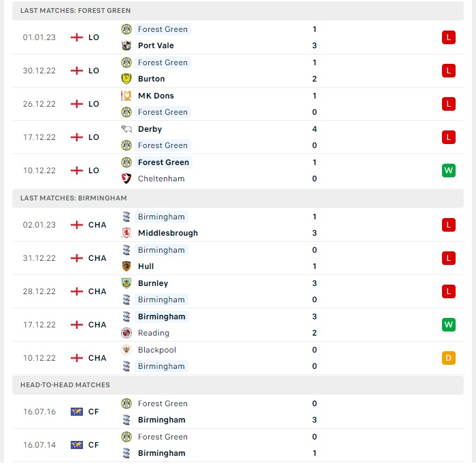476x464 pixels.
Task: Open the 16.07.16 head-to-head match row
Action: click(238, 412)
